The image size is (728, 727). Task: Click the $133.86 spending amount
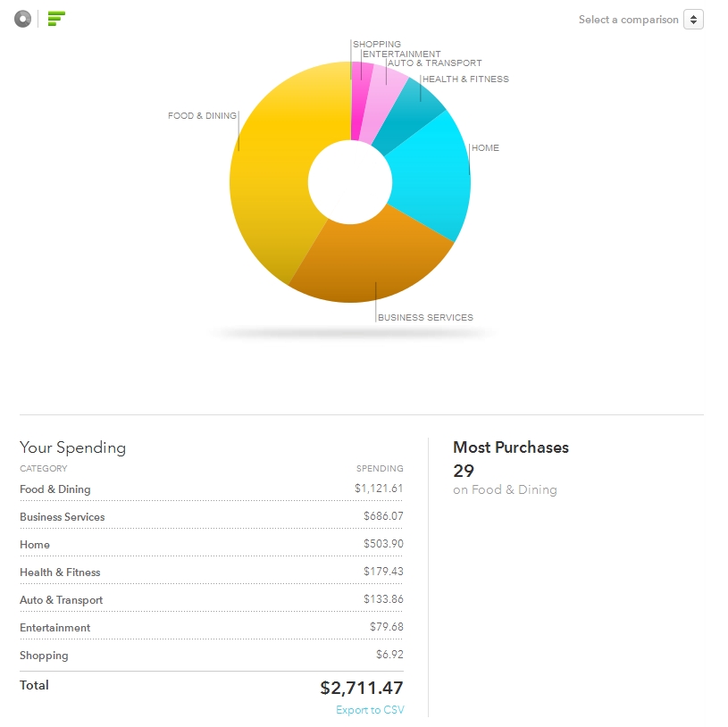383,599
